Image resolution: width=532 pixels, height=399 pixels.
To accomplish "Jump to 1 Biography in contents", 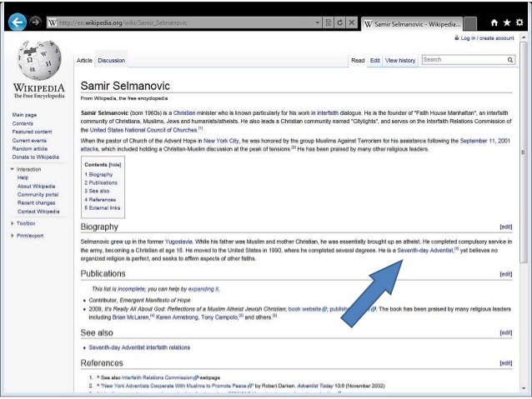I will pos(98,175).
